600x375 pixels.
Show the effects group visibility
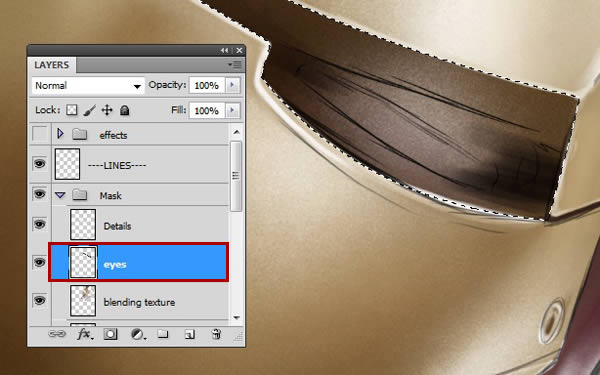(40, 134)
